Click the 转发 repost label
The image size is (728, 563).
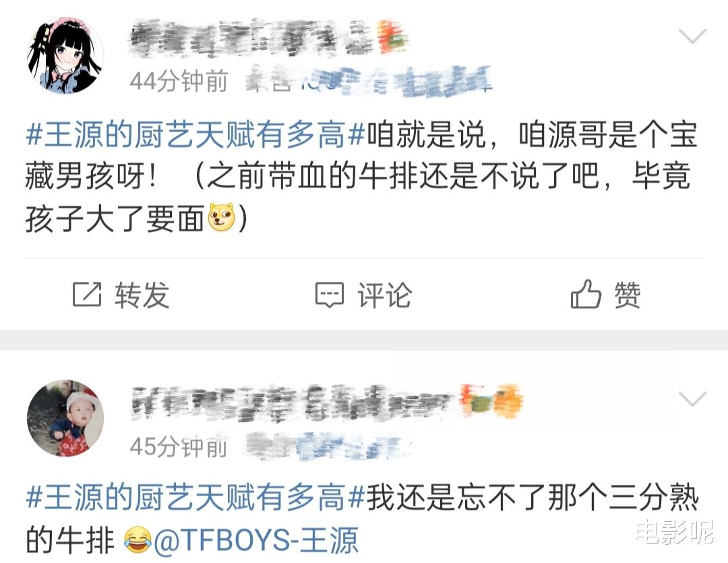tap(142, 295)
